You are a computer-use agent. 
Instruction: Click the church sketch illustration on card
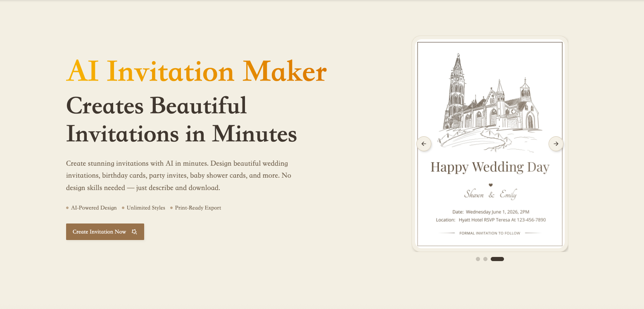[x=490, y=101]
